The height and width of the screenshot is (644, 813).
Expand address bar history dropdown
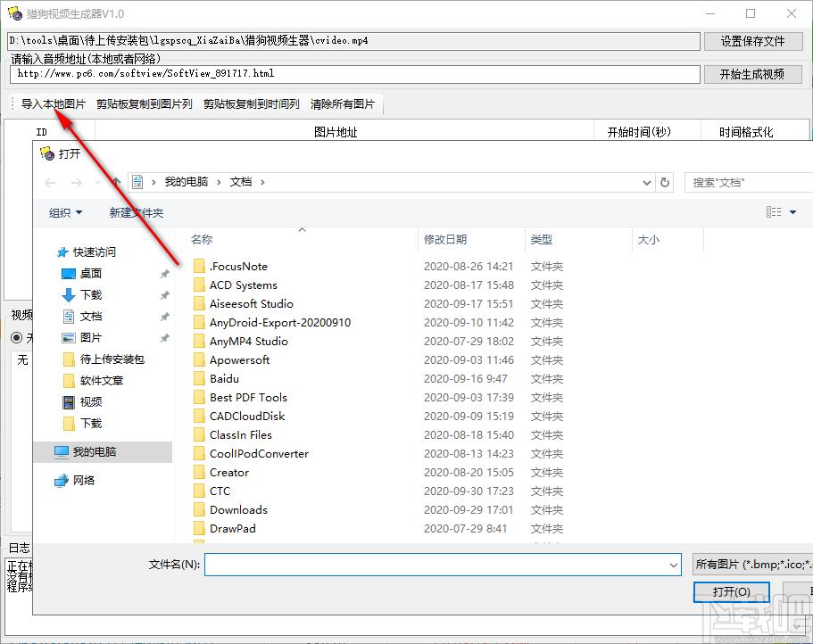[647, 182]
